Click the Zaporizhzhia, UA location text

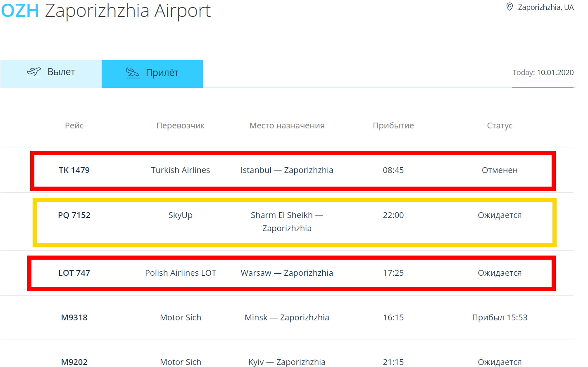pyautogui.click(x=546, y=7)
